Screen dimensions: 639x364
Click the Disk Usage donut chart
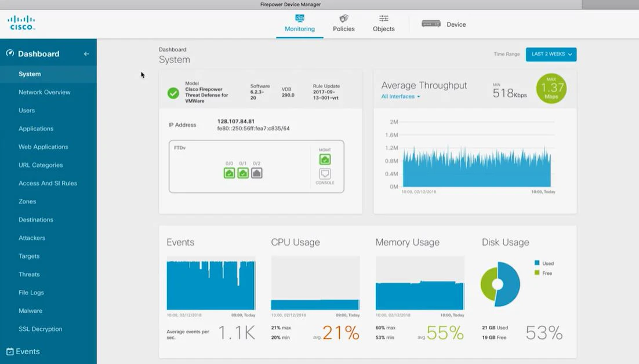(x=499, y=285)
